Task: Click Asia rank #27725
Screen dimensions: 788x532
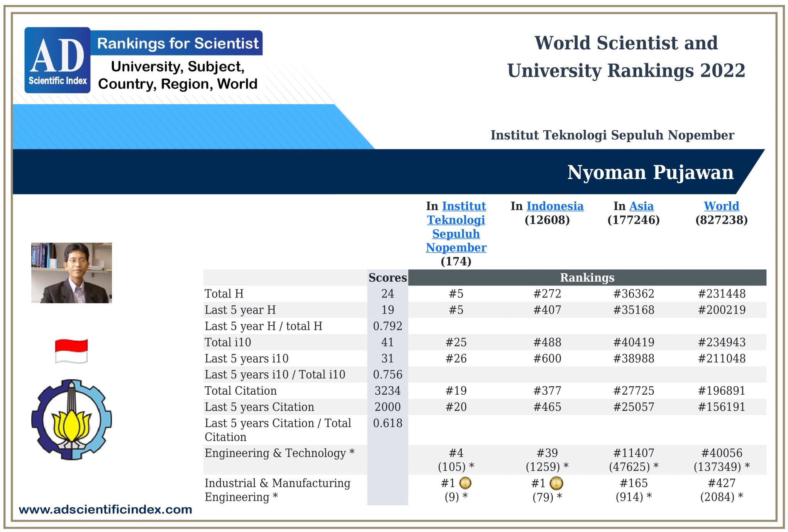Action: click(634, 390)
